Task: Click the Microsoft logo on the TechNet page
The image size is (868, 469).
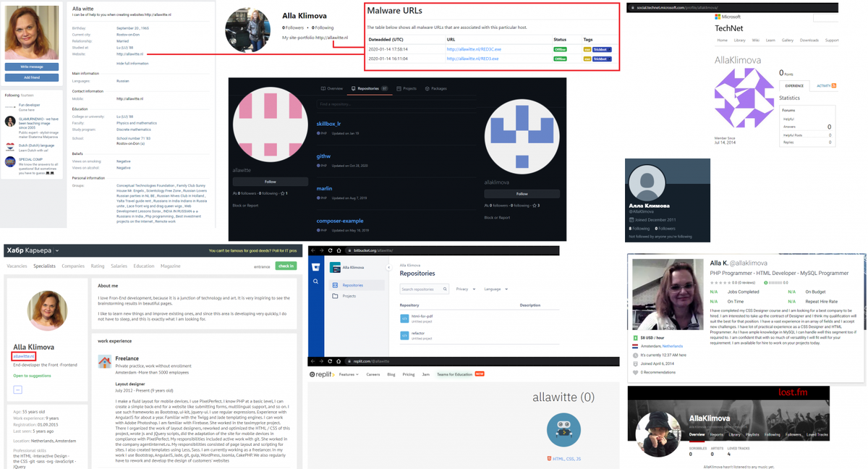Action: (x=728, y=16)
